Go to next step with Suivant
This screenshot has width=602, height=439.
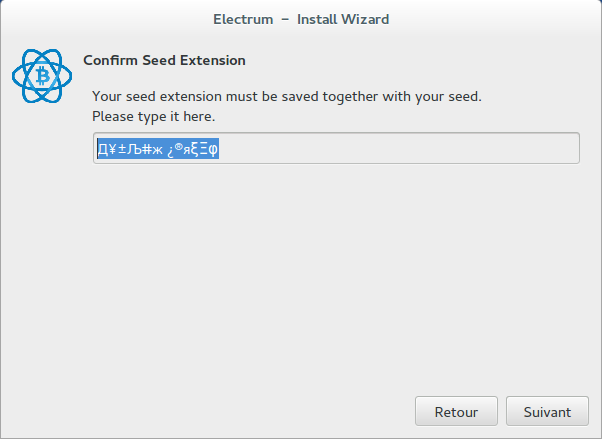tap(547, 411)
